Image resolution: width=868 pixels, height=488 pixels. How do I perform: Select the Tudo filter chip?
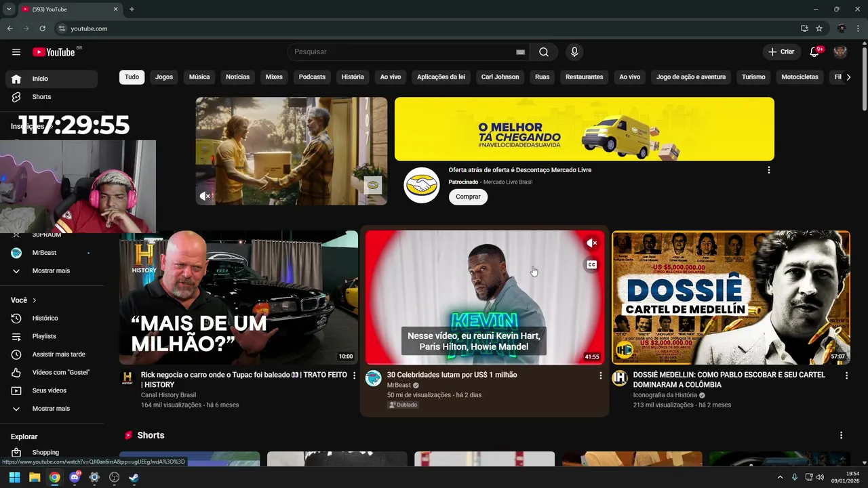click(x=132, y=77)
